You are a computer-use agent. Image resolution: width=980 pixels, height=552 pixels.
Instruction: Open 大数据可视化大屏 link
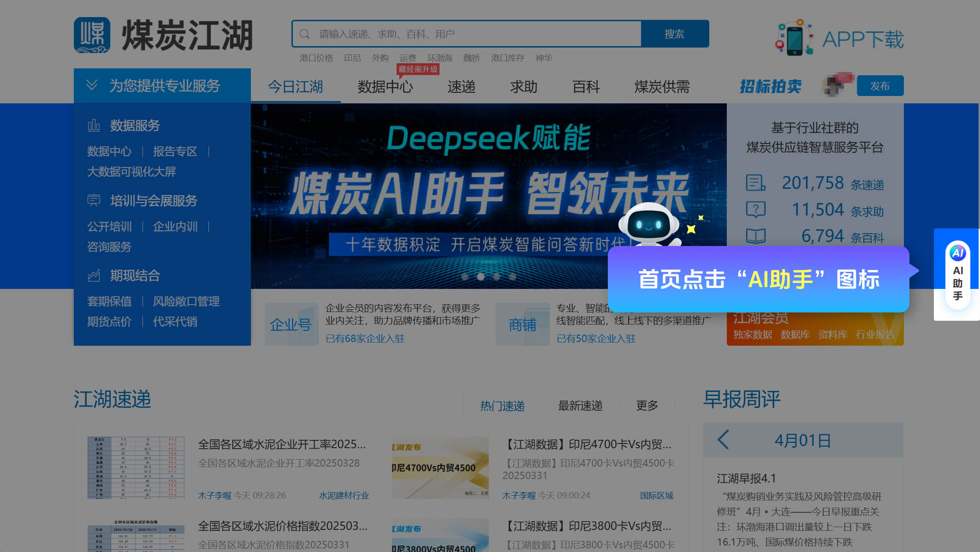[131, 171]
